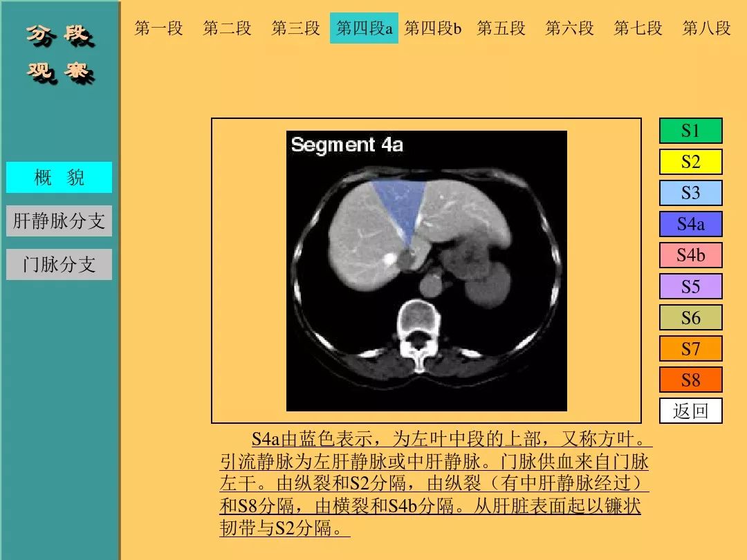
Task: Select the orange S7 segment swatch
Action: [690, 348]
